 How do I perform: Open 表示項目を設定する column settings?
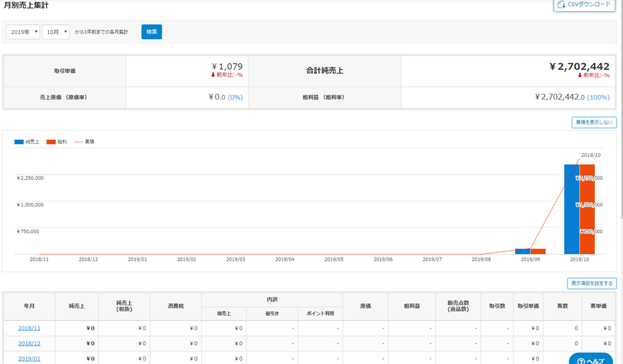click(x=592, y=283)
